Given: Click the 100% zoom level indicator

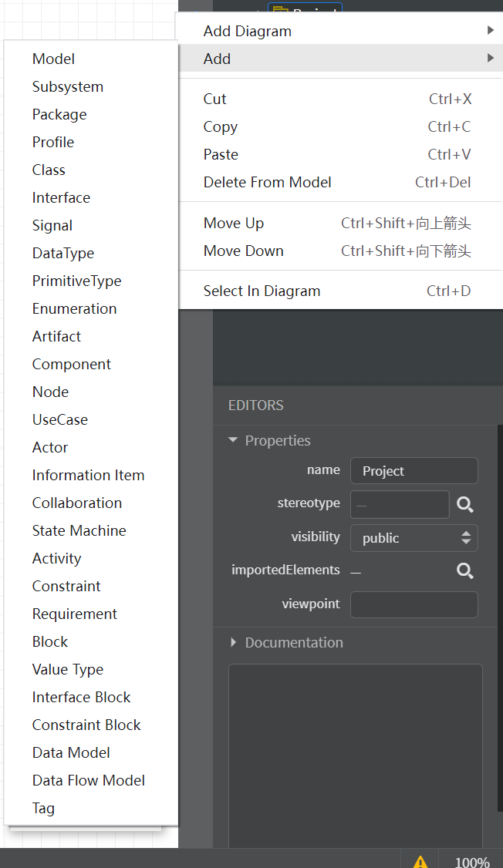Looking at the screenshot, I should click(471, 862).
